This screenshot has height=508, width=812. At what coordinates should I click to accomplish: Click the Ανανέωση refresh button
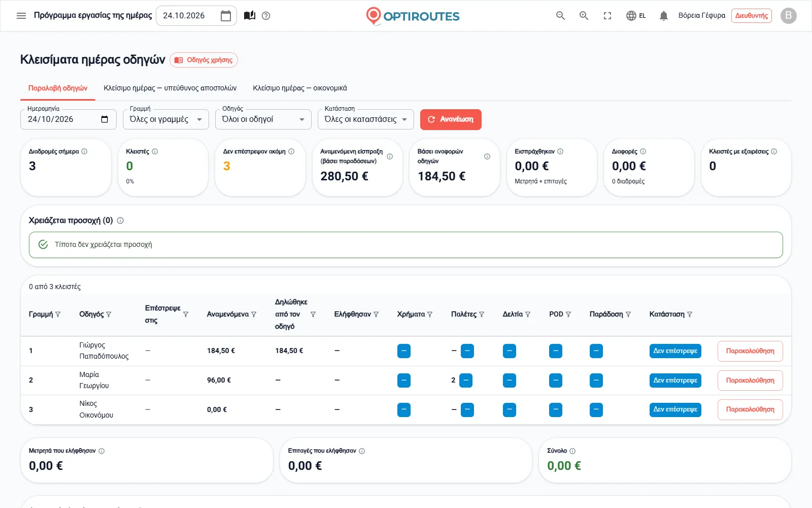pyautogui.click(x=451, y=119)
